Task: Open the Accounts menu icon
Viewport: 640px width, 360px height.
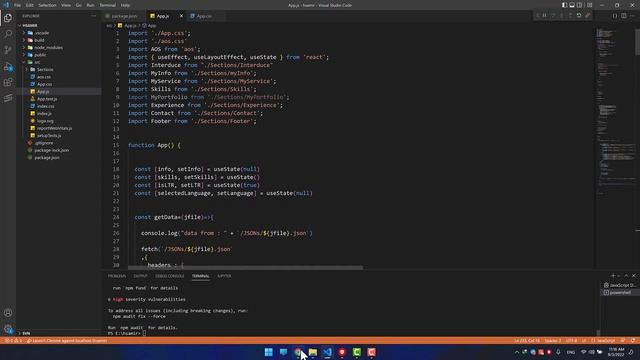Action: point(8,313)
